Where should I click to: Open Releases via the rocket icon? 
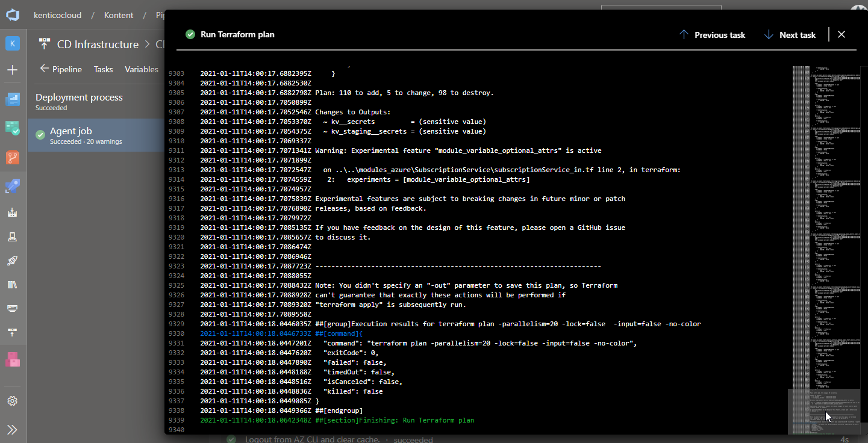click(13, 261)
